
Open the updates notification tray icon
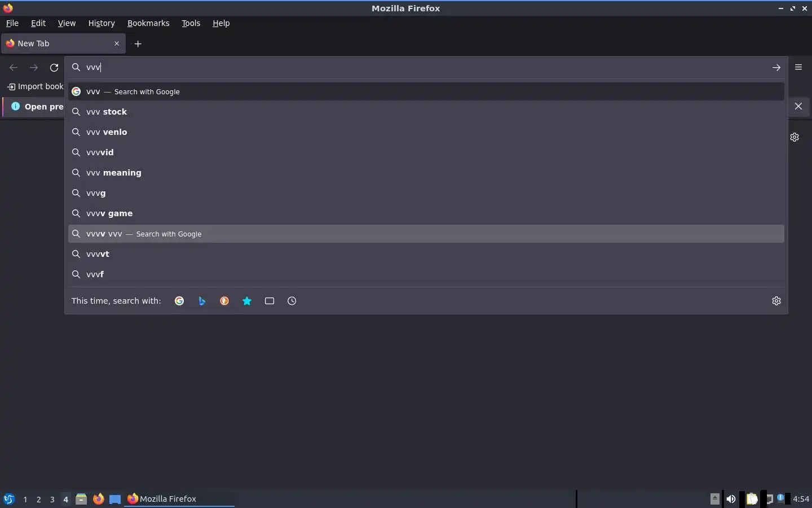(780, 498)
